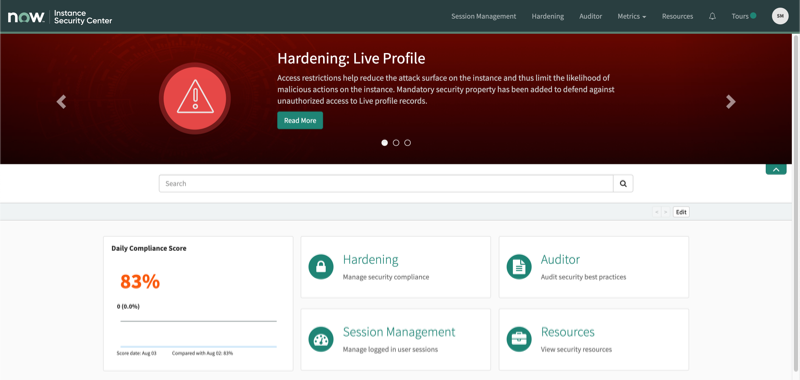Open Resources in top navigation

coord(677,16)
